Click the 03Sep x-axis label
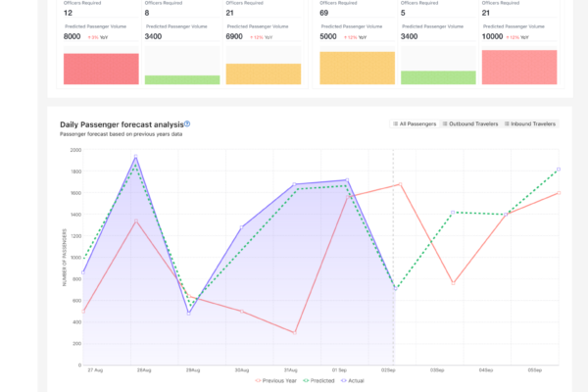 point(437,370)
